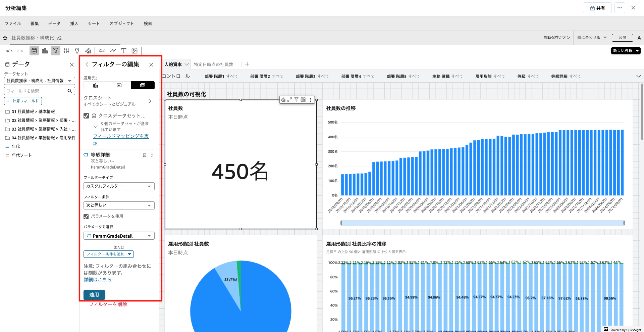Open the ParamGradeDetail parameter dropdown

point(119,236)
